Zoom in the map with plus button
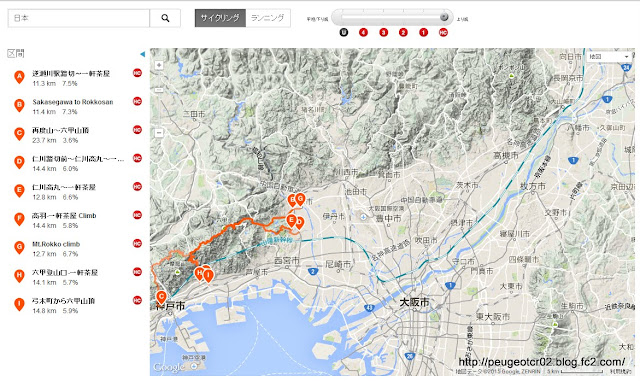The width and height of the screenshot is (640, 381). tap(159, 65)
